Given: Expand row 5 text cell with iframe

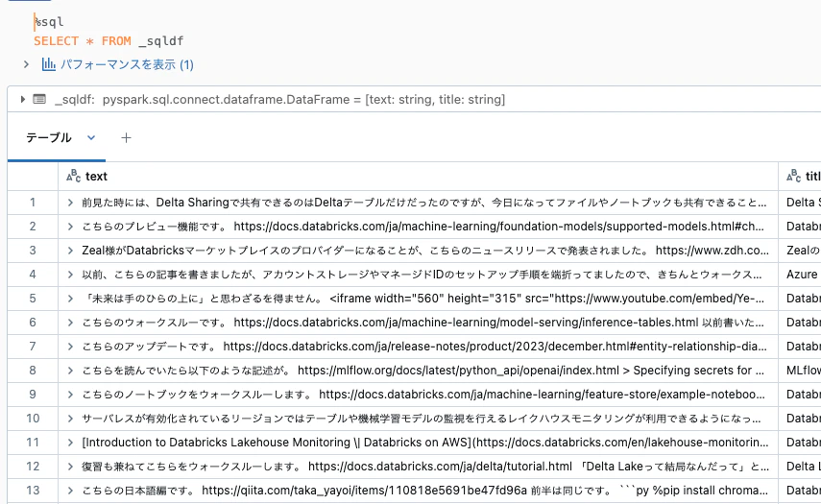Looking at the screenshot, I should 70,299.
